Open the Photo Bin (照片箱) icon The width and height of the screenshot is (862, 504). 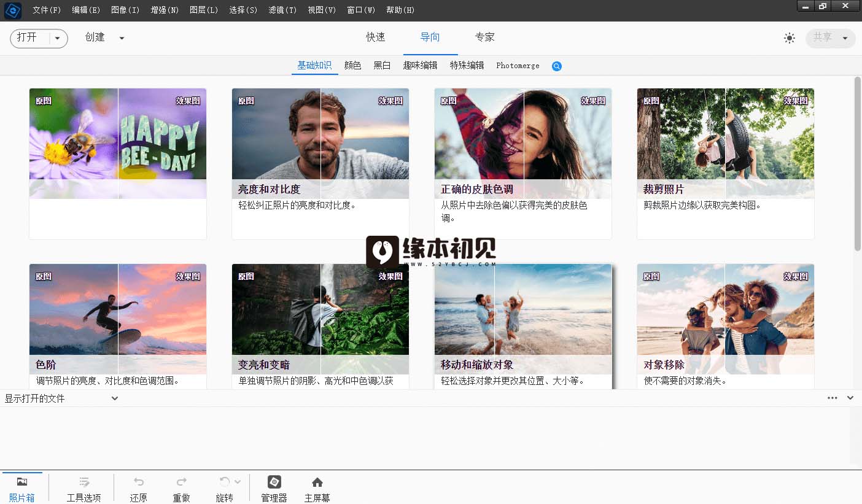(x=22, y=482)
